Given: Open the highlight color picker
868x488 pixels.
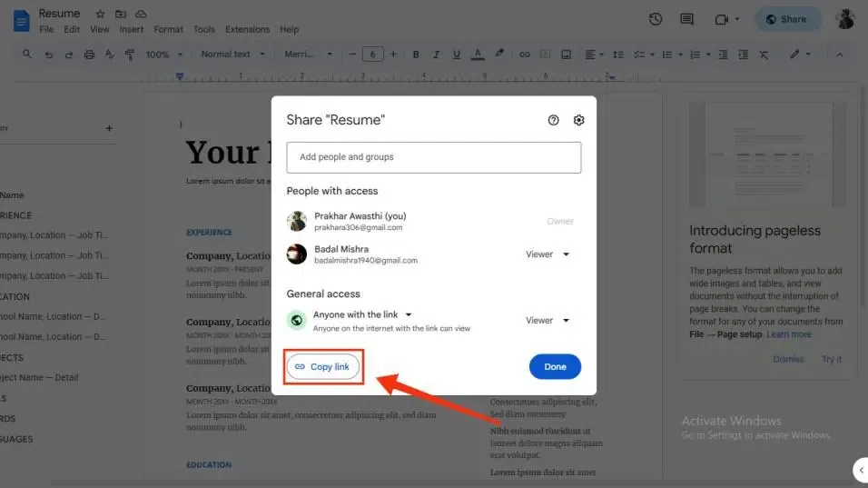Looking at the screenshot, I should [498, 54].
